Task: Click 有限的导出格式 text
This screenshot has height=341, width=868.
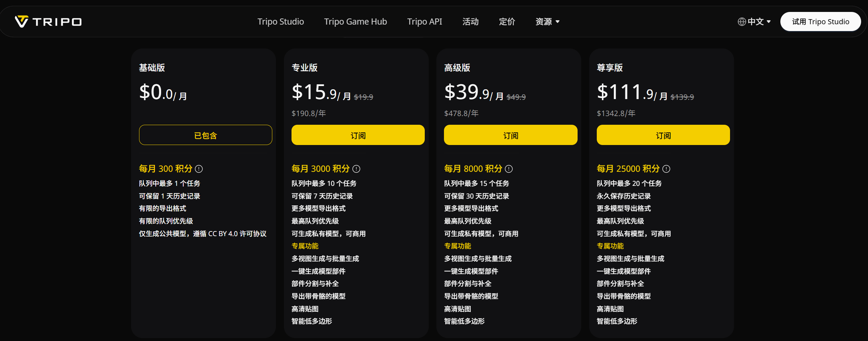Action: click(x=163, y=208)
